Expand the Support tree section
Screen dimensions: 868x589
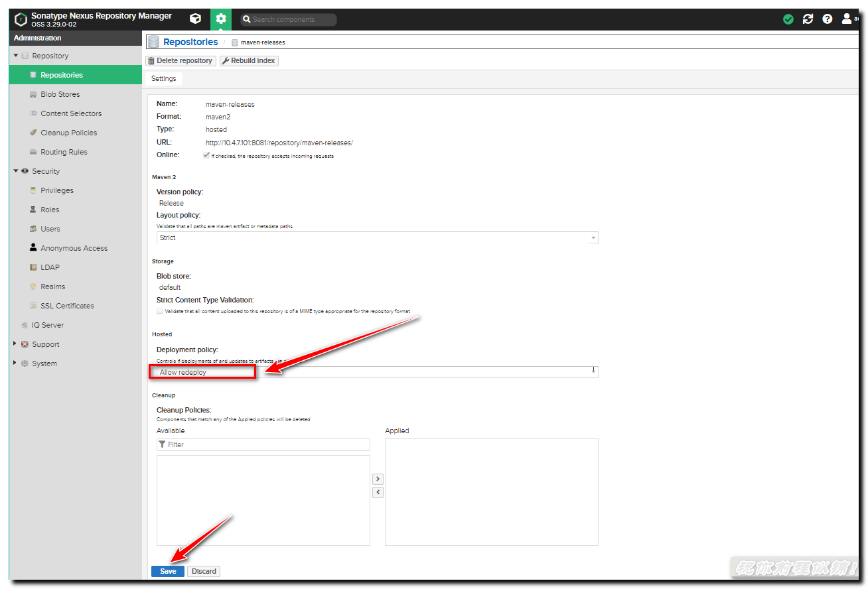pos(16,344)
